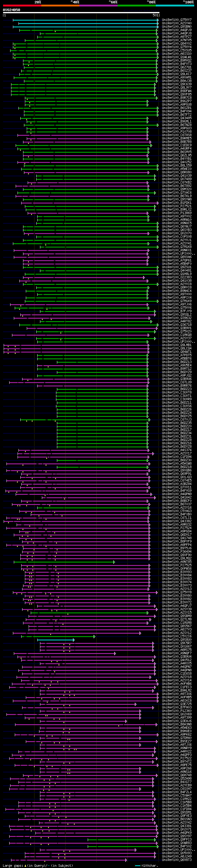The width and height of the screenshot is (197, 868).
Task: Click the purple ~60% identity legend bar
Action: coord(98,6)
